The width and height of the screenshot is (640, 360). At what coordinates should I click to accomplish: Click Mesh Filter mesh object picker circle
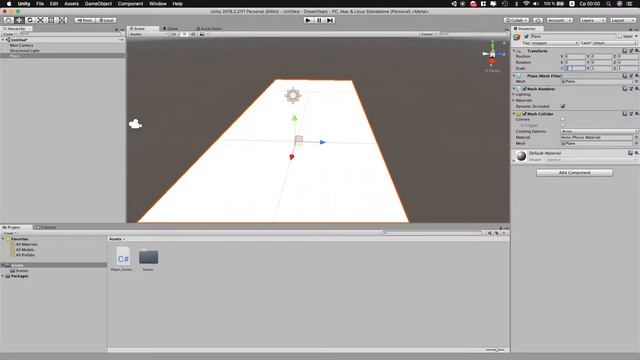pos(636,82)
